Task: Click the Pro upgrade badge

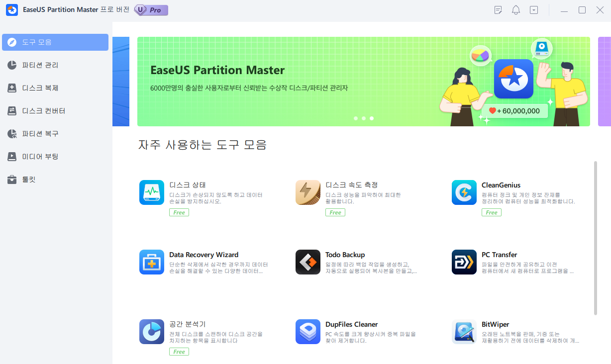Action: point(151,10)
